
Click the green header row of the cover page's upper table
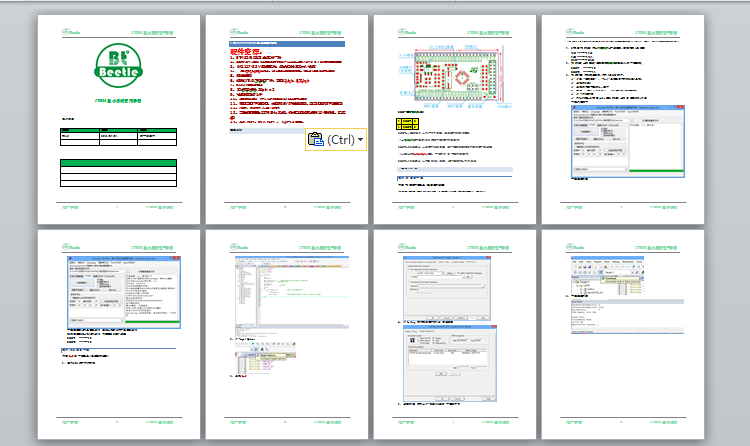[118, 130]
